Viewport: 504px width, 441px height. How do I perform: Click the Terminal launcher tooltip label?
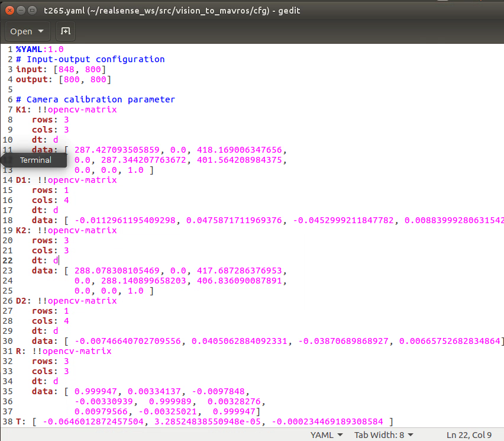[35, 160]
